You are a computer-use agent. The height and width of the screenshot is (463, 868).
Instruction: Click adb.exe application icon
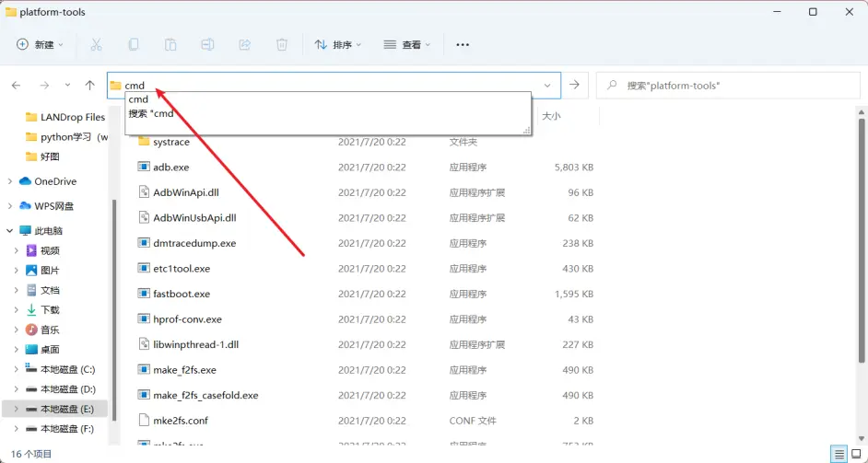coord(144,167)
